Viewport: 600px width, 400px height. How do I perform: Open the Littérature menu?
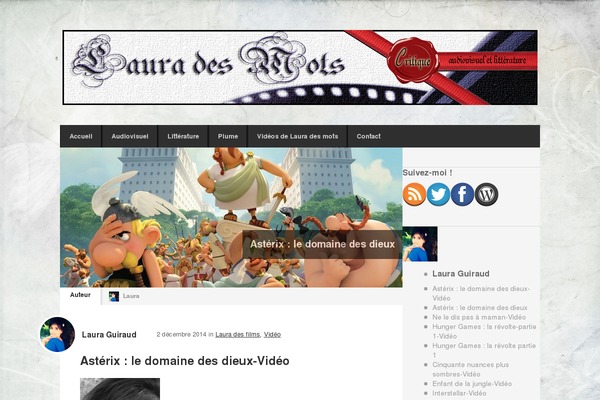[x=183, y=136]
